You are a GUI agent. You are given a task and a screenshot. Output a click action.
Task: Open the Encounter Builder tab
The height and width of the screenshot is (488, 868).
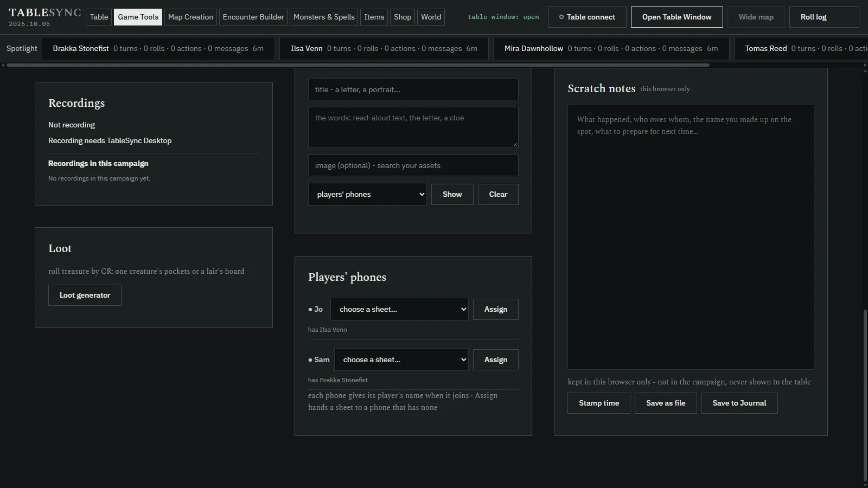click(253, 17)
